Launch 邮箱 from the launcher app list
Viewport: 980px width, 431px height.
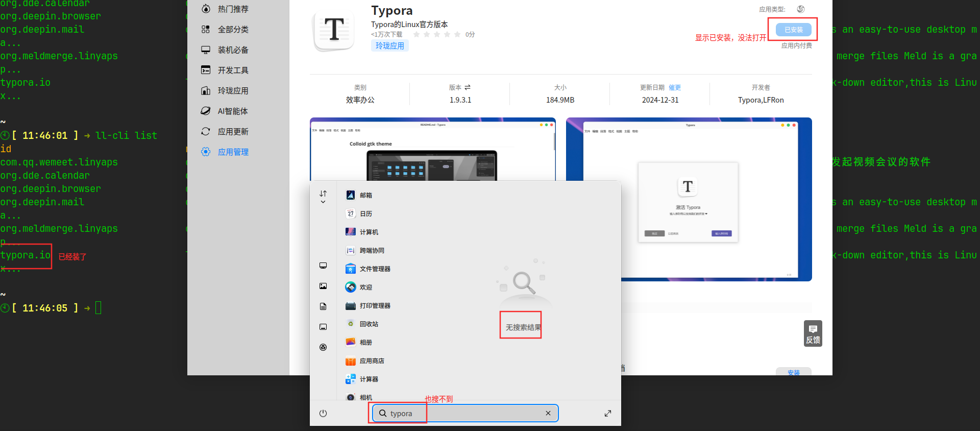tap(359, 195)
